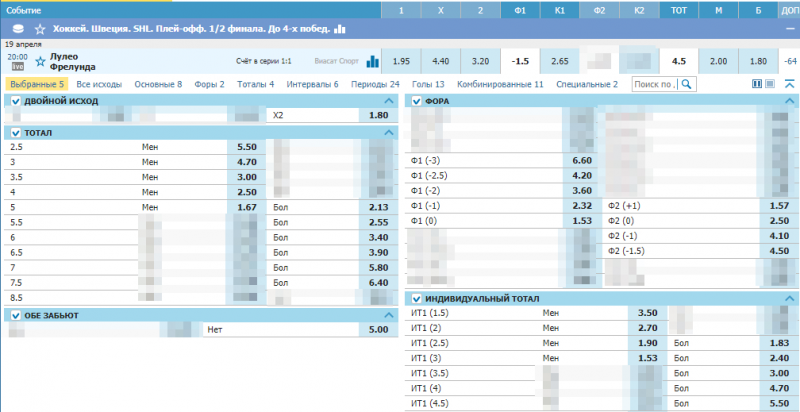Image resolution: width=800 pixels, height=412 pixels.
Task: Collapse the Индивидуальный тотал section
Action: (788, 299)
